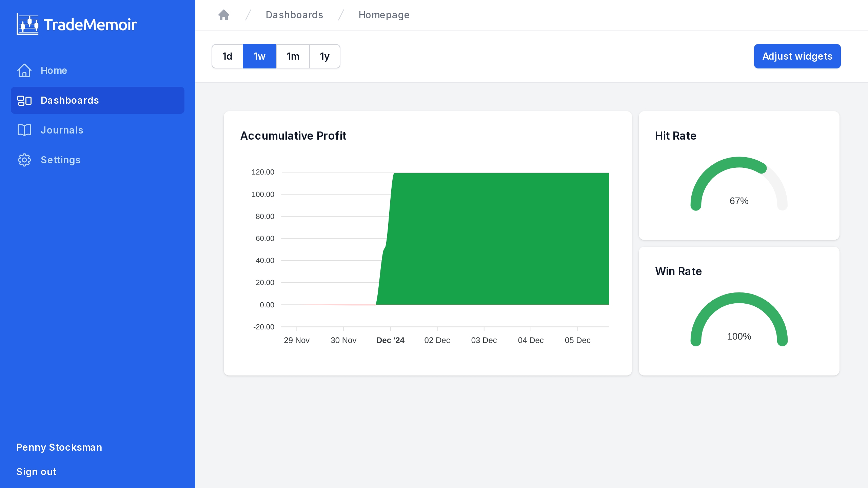Expand the Dashboards breadcrumb menu
The height and width of the screenshot is (488, 868).
click(x=294, y=15)
